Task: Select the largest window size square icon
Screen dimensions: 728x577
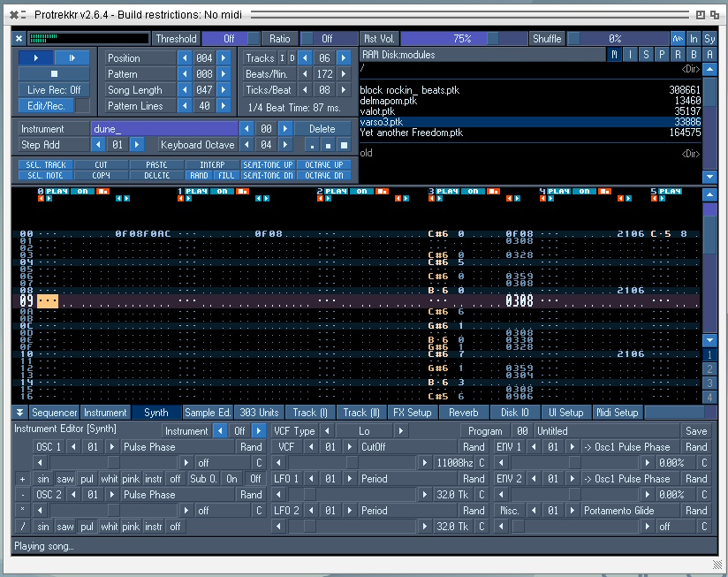Action: coord(344,145)
